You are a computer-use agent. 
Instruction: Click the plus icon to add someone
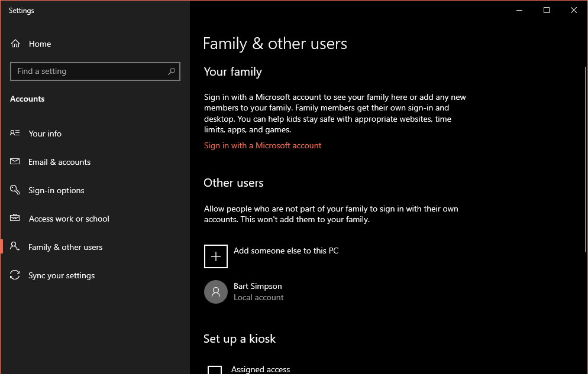click(216, 256)
